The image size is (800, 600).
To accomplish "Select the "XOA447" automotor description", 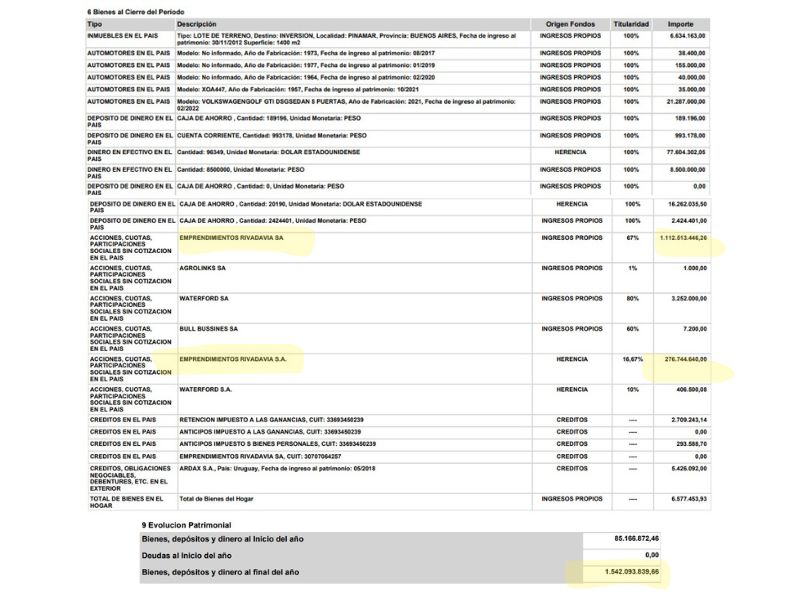I will pyautogui.click(x=298, y=89).
